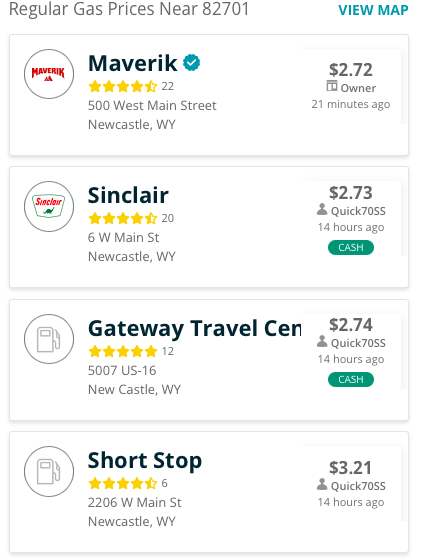The height and width of the screenshot is (560, 427).
Task: Click the CASH badge on the Sinclair listing
Action: coord(351,248)
